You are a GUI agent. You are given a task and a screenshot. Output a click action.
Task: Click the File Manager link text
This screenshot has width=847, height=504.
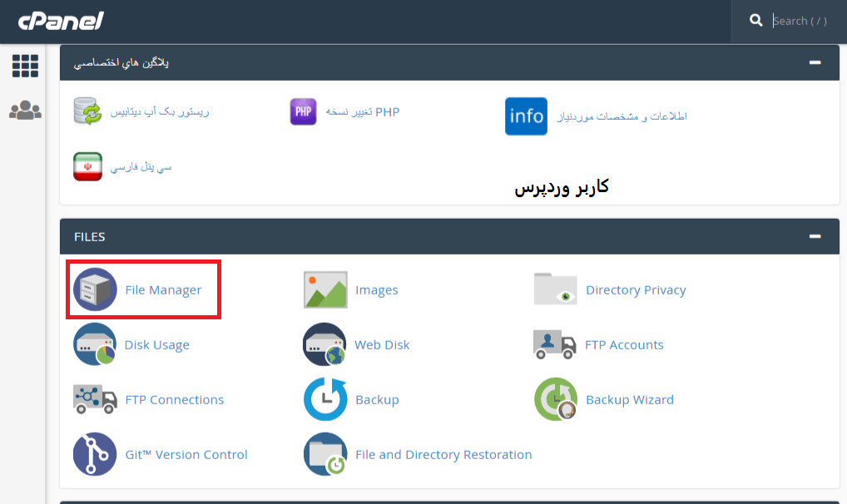click(163, 290)
